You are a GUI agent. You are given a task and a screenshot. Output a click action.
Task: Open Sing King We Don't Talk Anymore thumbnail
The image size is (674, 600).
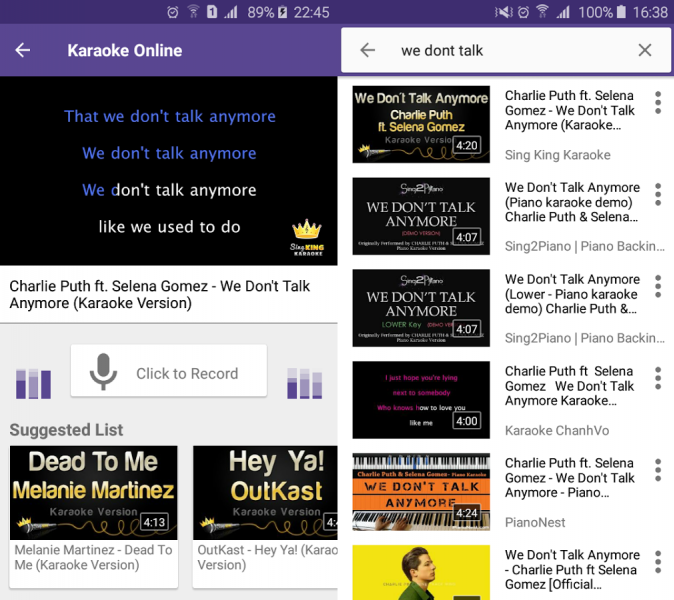(x=421, y=124)
